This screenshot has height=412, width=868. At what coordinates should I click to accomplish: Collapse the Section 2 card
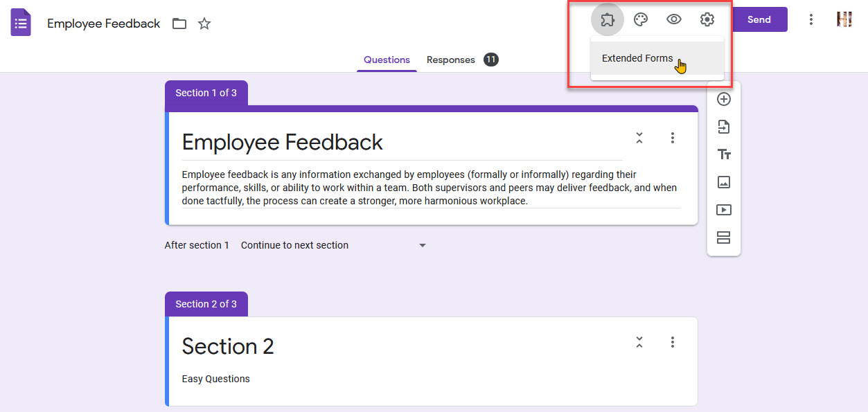click(x=639, y=342)
